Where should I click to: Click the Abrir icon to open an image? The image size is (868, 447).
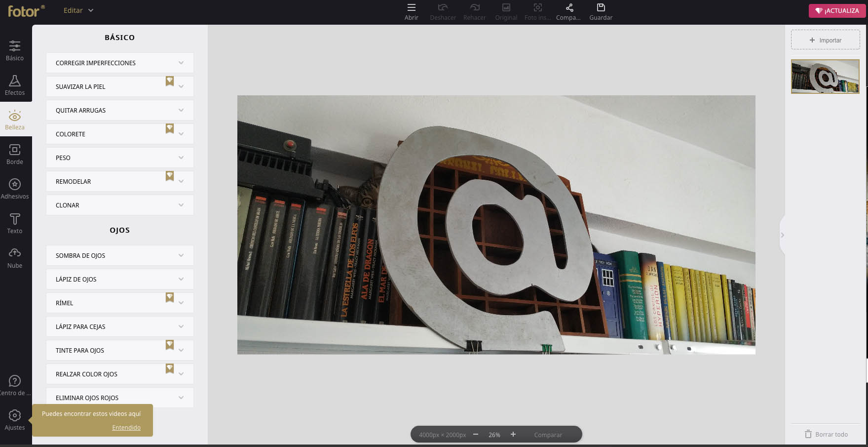point(411,11)
